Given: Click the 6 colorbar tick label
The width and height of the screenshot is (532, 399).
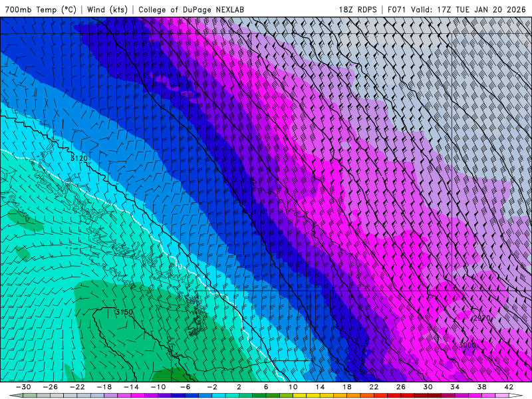Looking at the screenshot, I should pos(266,387).
